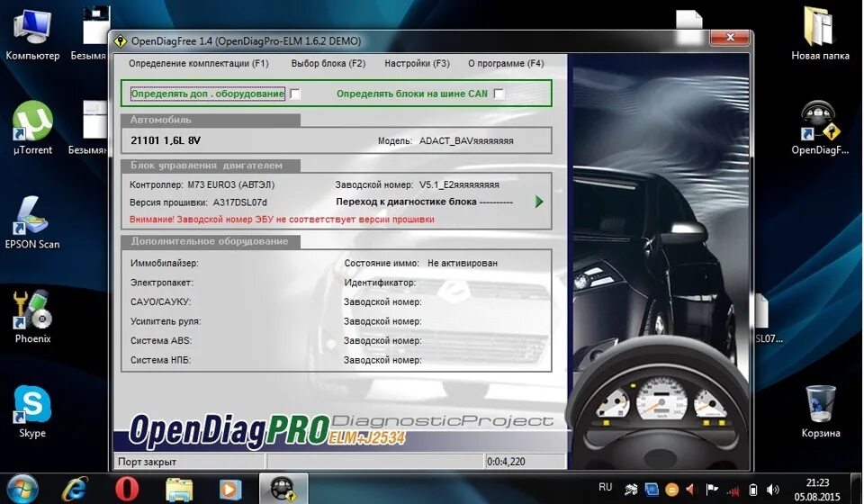This screenshot has height=504, width=864.
Task: Click orange circle tray icon
Action: [x=671, y=489]
